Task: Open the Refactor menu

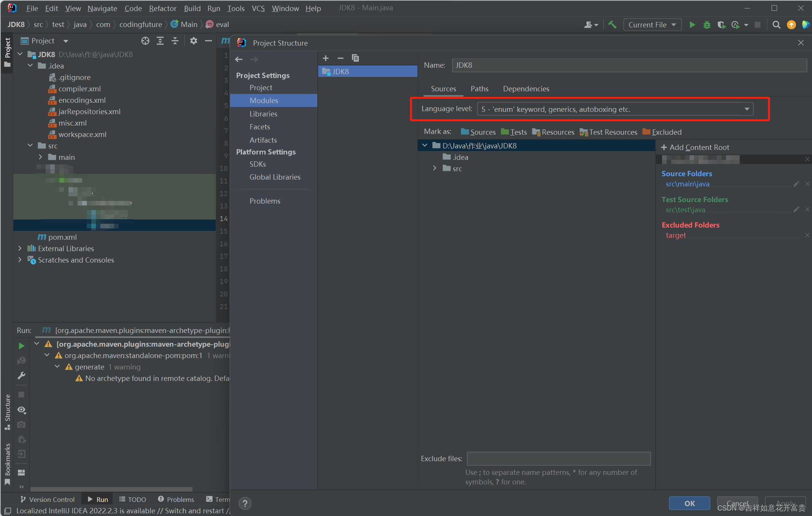Action: click(x=162, y=8)
